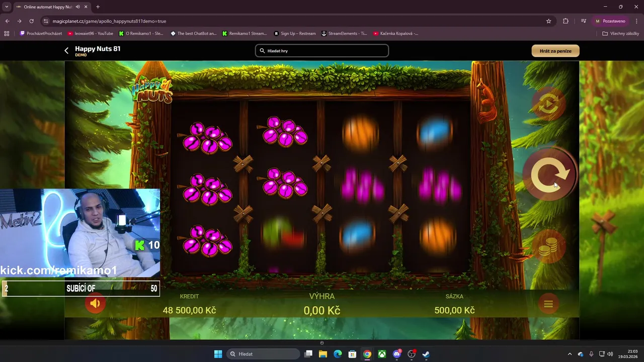Click the browser back arrow
Screen dimensions: 644x362
pyautogui.click(x=7, y=21)
